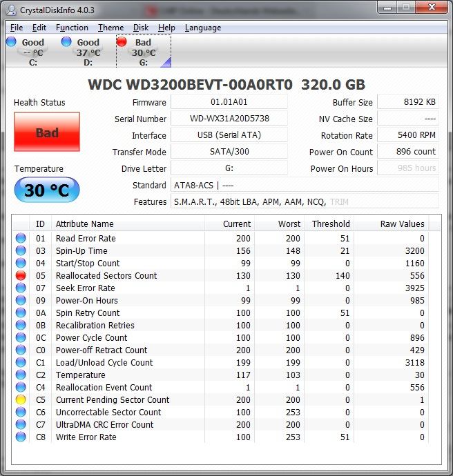Open the Function menu
This screenshot has height=476, width=453.
[72, 28]
